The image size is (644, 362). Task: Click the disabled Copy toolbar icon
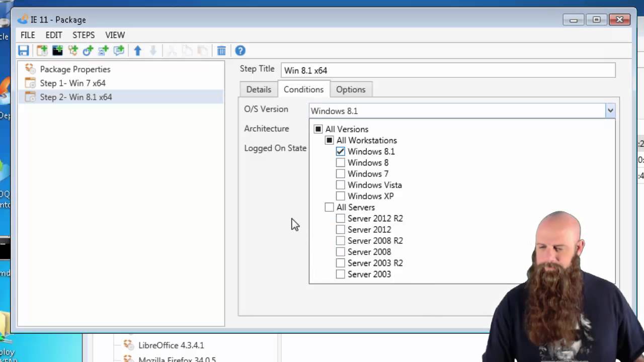187,50
